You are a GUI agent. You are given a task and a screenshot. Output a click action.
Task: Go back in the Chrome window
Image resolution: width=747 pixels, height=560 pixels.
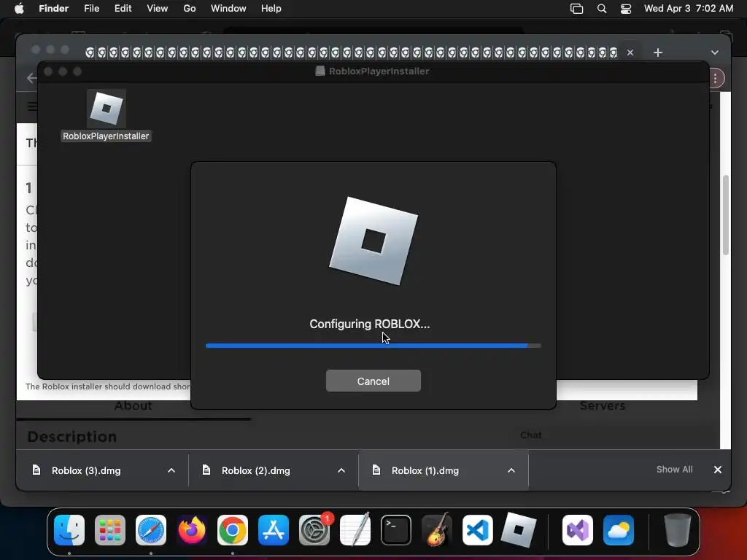pos(31,78)
